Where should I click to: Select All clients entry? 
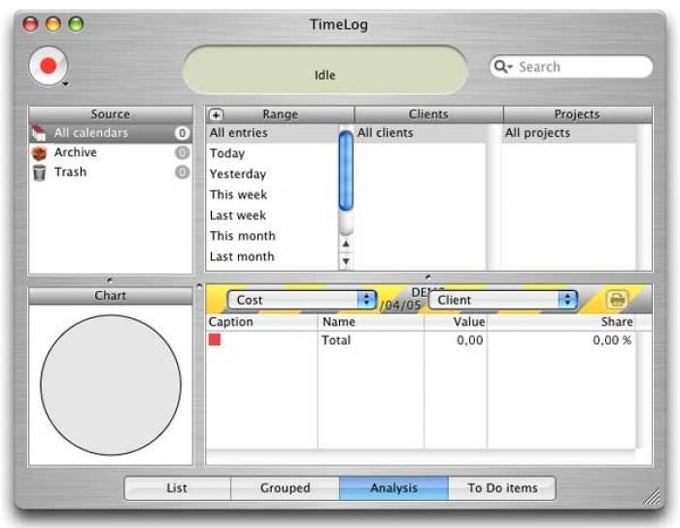pyautogui.click(x=421, y=133)
